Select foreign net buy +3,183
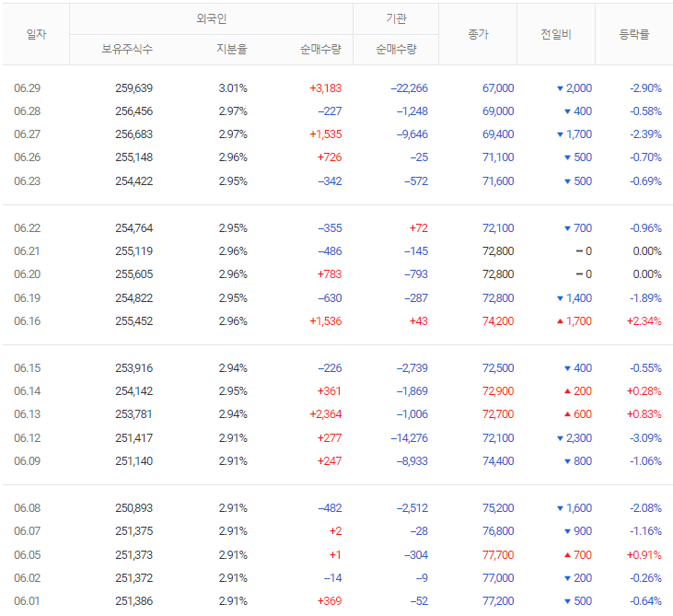The image size is (673, 616). (x=326, y=88)
